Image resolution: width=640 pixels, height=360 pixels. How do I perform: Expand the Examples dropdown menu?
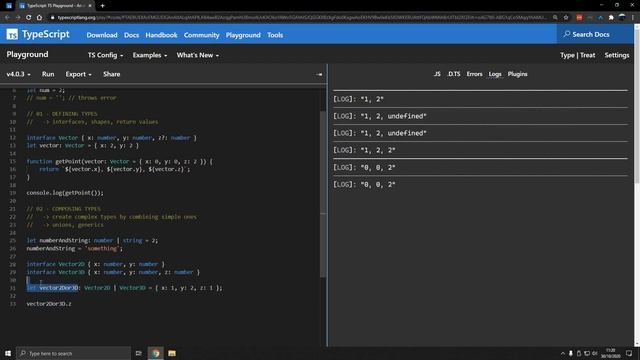tap(149, 55)
